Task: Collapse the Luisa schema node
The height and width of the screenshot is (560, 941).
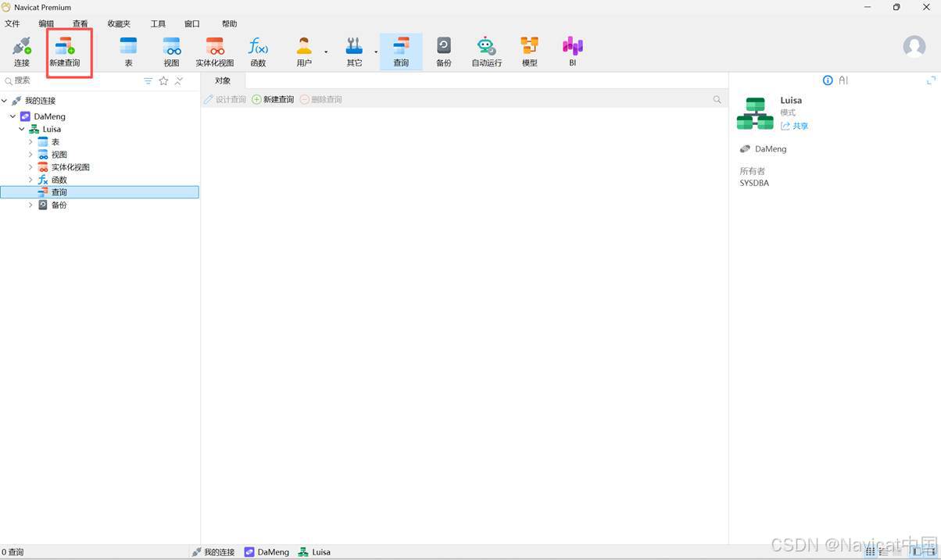Action: [x=22, y=129]
